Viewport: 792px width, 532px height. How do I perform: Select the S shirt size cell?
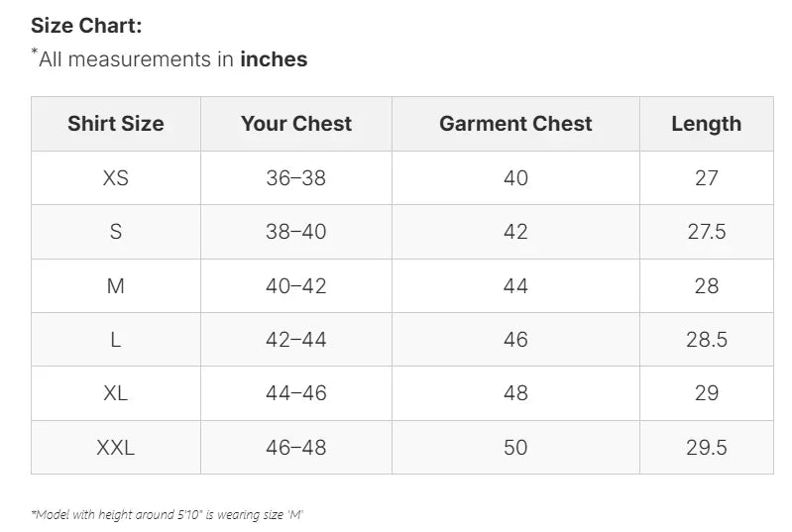pos(116,232)
